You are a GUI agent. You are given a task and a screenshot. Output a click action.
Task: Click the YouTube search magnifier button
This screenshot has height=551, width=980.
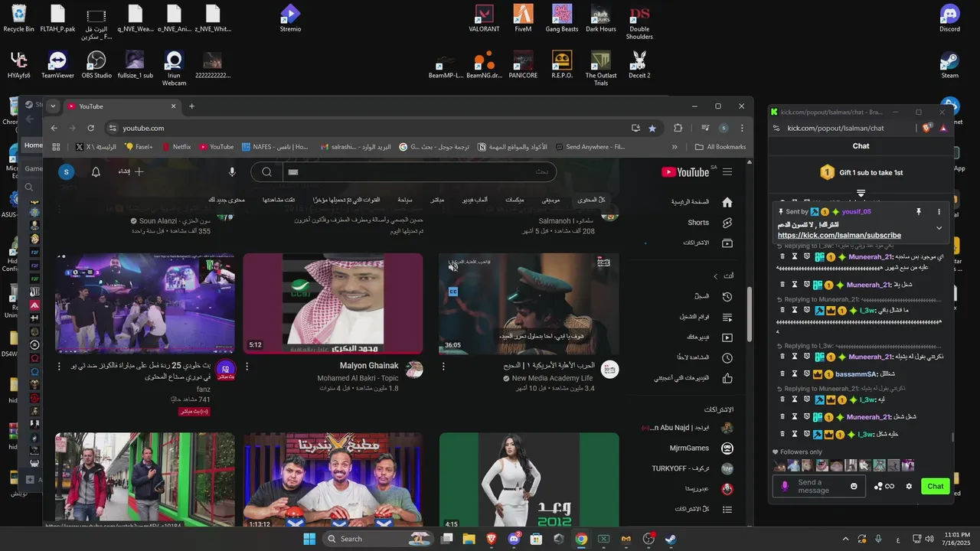(x=266, y=172)
